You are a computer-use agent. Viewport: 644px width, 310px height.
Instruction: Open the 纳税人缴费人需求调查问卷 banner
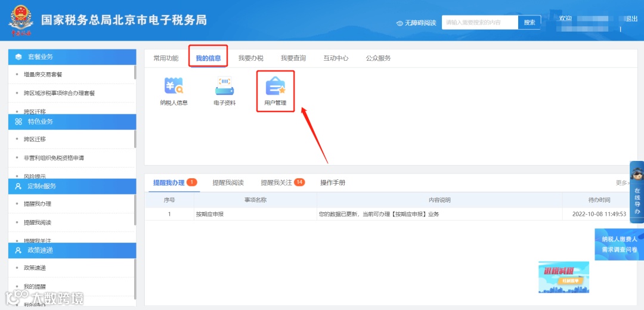point(620,244)
